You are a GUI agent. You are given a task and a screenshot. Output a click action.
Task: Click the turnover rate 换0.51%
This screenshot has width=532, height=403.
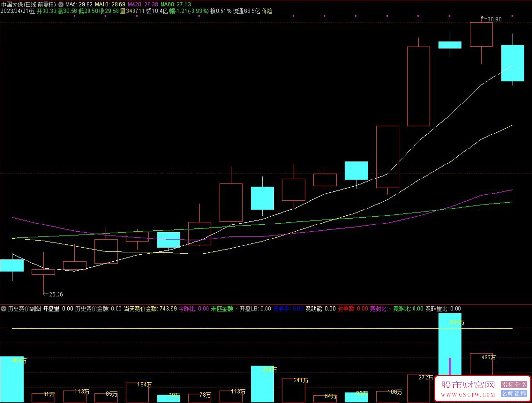coord(221,11)
